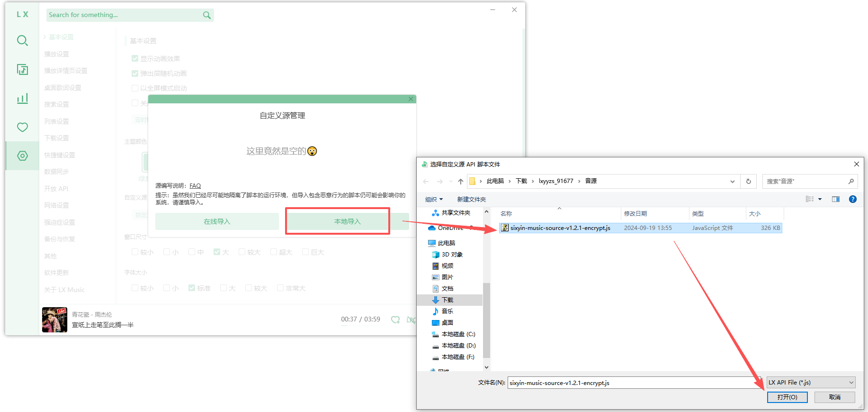Screen dimensions: 868x412
Task: Open 下载设置 settings section
Action: (56, 138)
